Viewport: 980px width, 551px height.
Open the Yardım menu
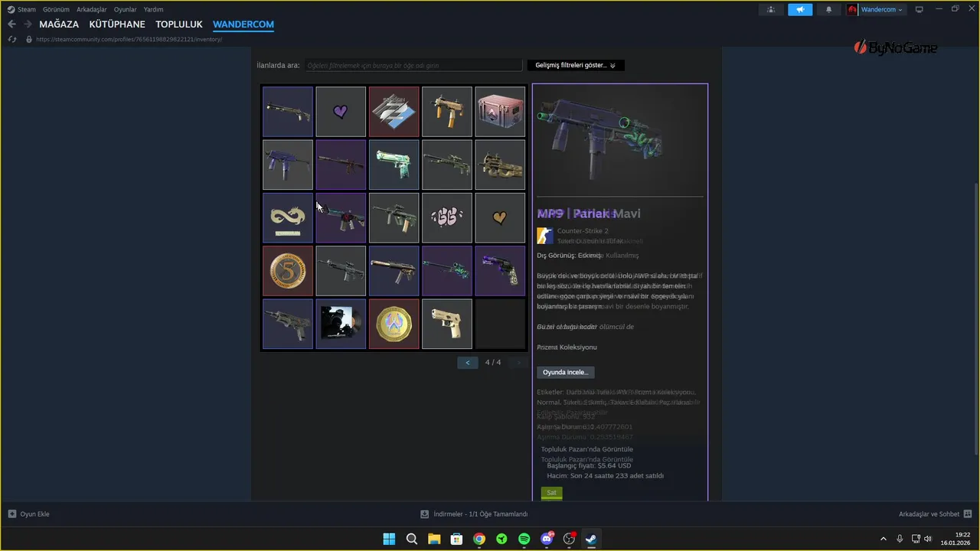click(x=153, y=10)
